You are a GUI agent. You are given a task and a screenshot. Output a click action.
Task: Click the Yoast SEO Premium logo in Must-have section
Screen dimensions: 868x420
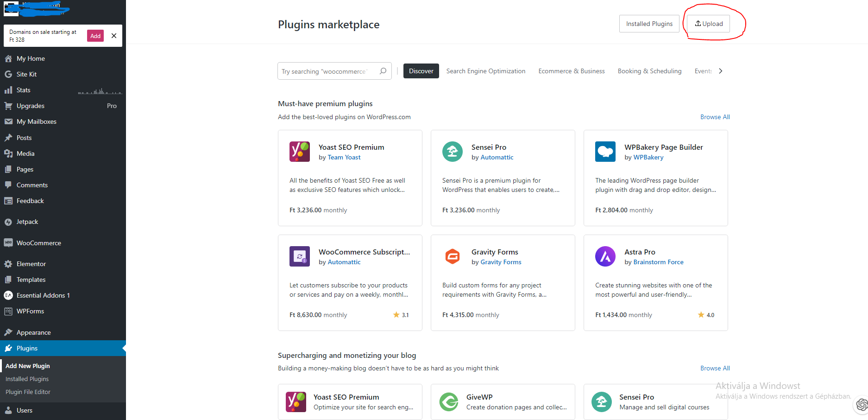coord(300,152)
